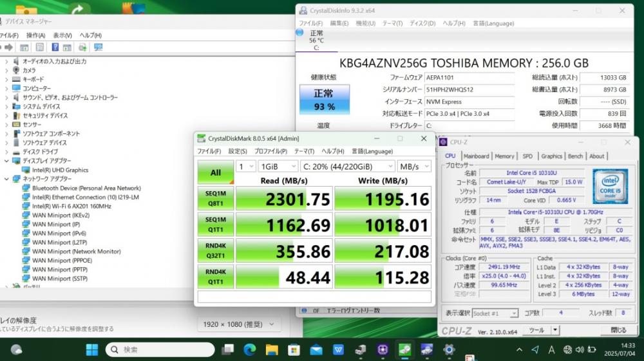The height and width of the screenshot is (361, 644).
Task: Open 設定(S) menu in CrystalDiskMark
Action: click(238, 151)
